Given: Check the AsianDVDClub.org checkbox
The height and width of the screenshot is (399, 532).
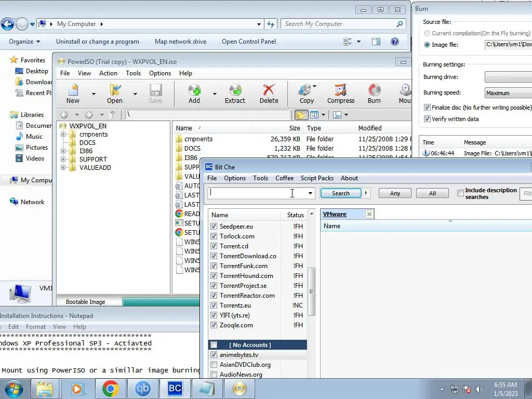Looking at the screenshot, I should [214, 365].
